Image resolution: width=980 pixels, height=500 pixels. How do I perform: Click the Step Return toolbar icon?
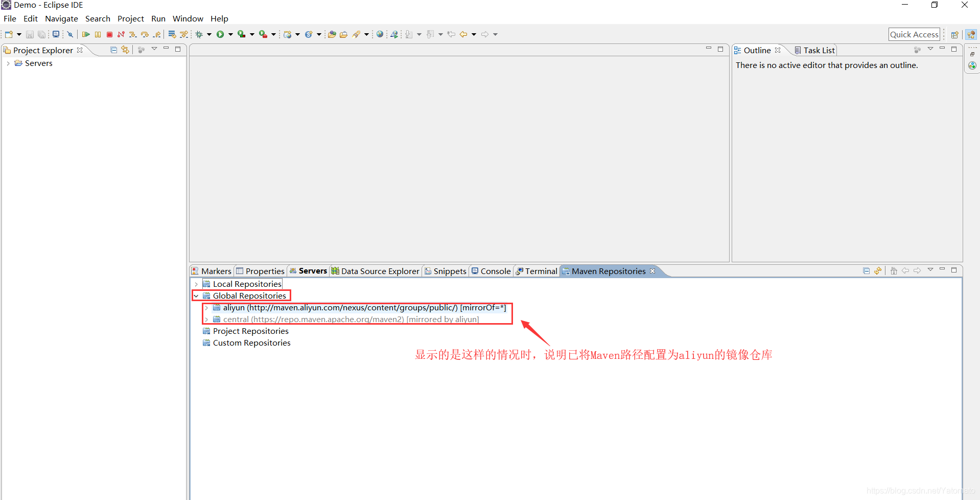click(157, 34)
